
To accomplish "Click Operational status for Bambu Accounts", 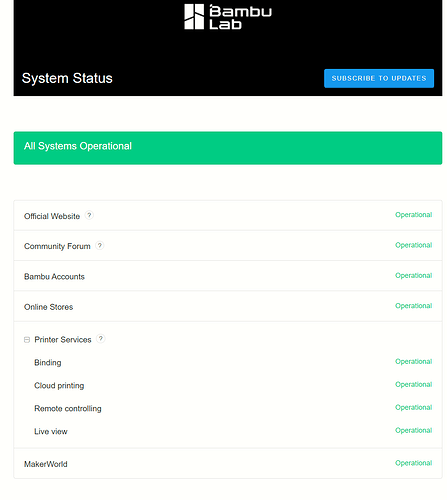I will coord(414,275).
